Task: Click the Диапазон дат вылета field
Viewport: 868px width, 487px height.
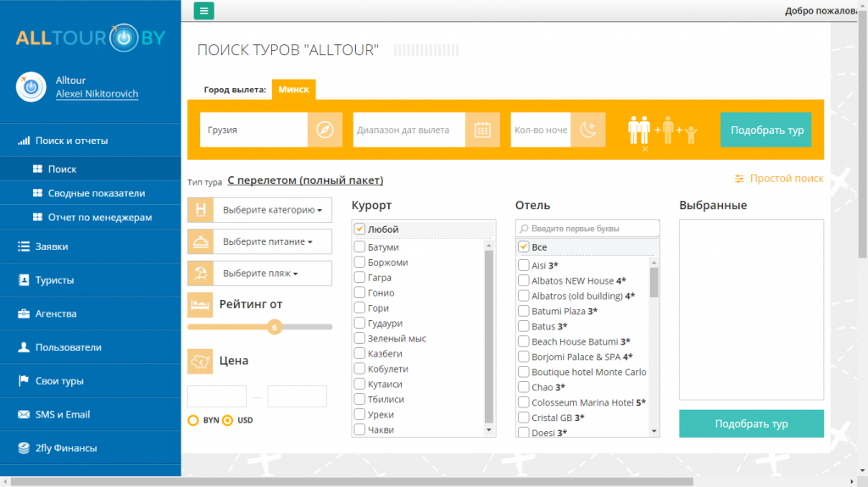Action: coord(409,130)
